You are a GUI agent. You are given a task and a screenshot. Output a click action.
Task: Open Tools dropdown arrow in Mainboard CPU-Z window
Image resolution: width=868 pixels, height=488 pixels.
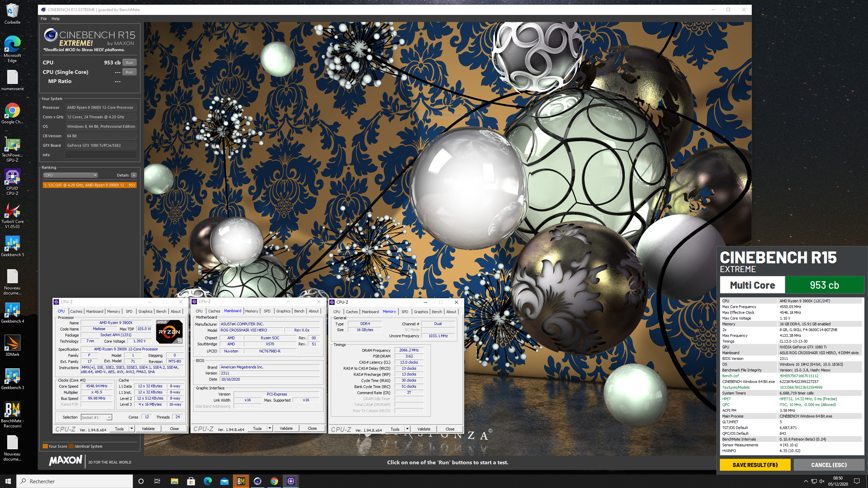pos(270,428)
